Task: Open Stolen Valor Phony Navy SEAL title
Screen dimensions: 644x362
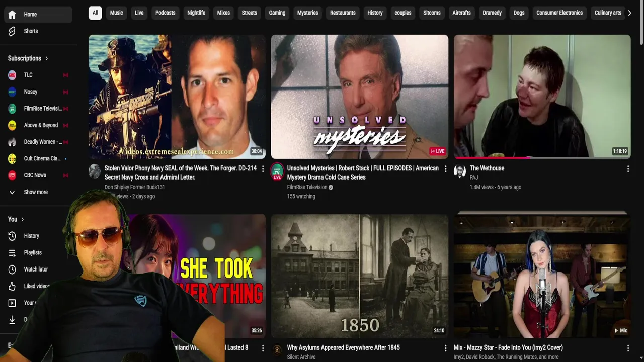Action: coord(181,173)
